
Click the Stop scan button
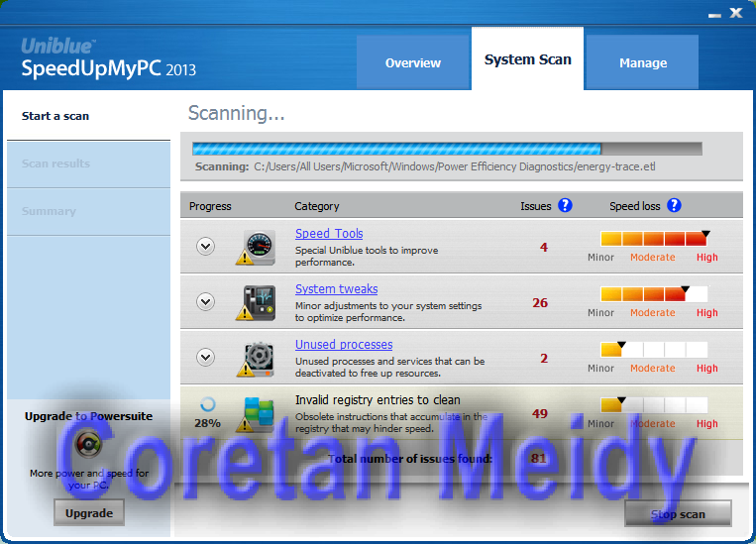coord(678,514)
